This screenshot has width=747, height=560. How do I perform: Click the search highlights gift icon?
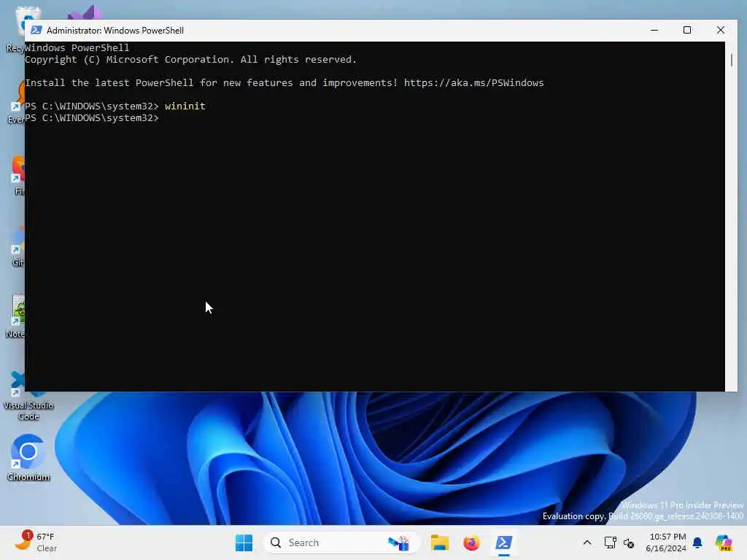coord(398,542)
